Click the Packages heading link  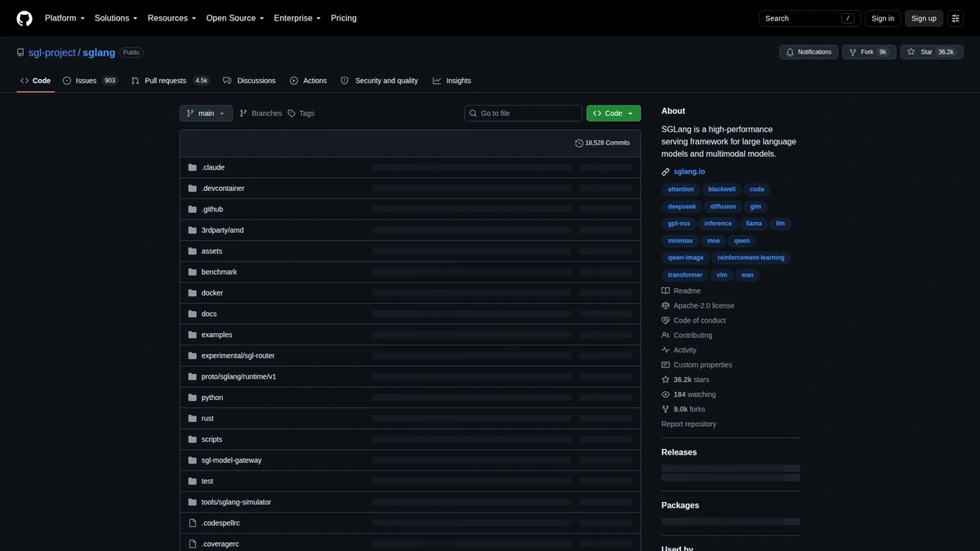point(680,505)
